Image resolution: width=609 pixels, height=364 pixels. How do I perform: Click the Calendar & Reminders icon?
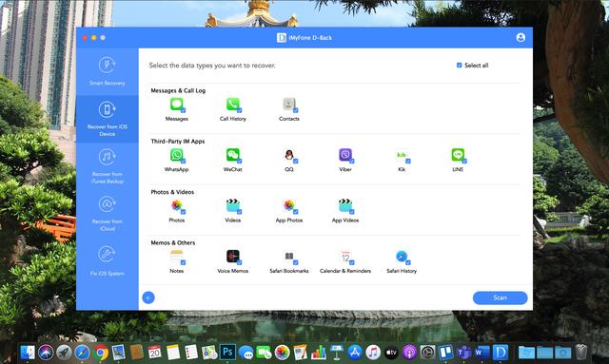pos(345,257)
